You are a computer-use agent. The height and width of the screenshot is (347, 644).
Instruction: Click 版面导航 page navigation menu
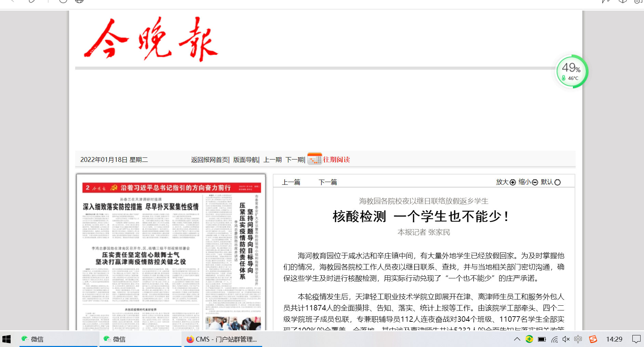pos(246,160)
